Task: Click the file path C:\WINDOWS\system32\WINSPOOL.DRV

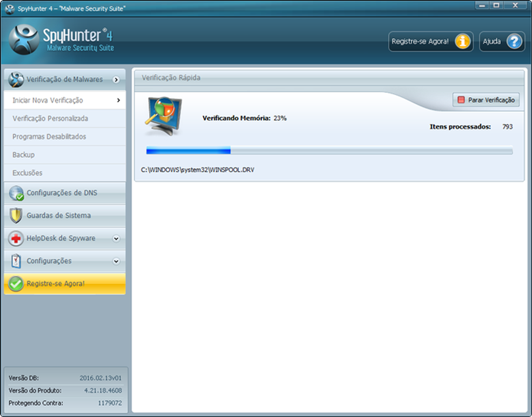Action: 197,170
